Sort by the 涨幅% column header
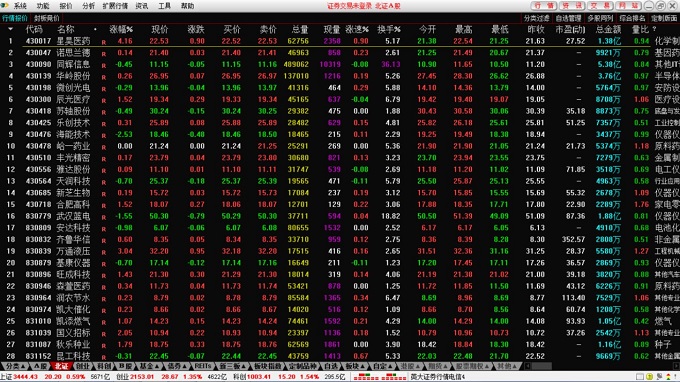Image resolution: width=680 pixels, height=382 pixels. point(121,29)
